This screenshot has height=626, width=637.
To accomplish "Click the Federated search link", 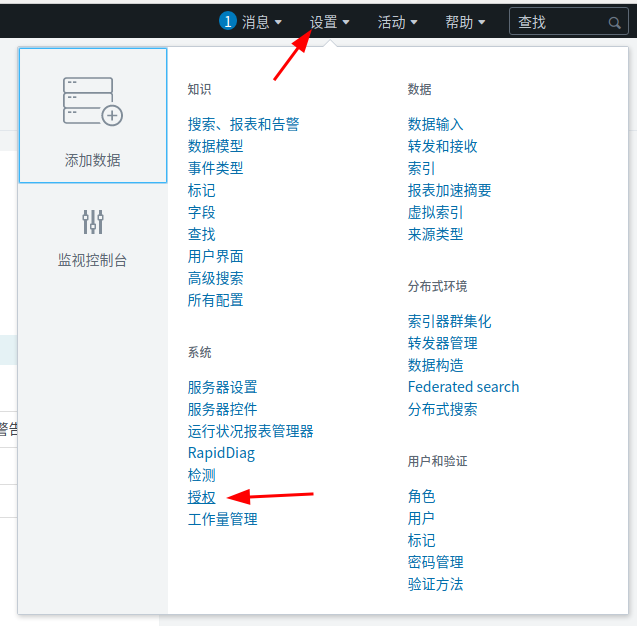I will point(463,387).
